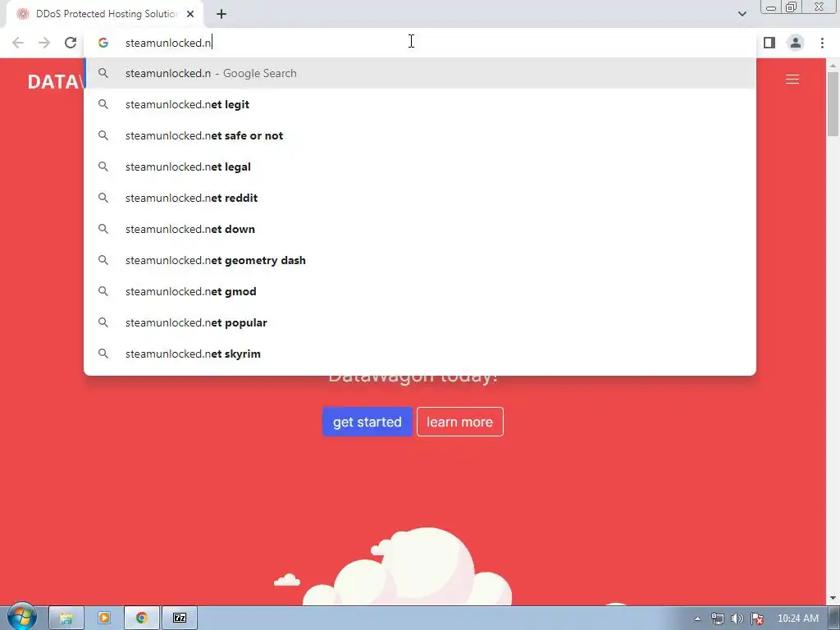Click the browser forward arrow
840x630 pixels.
[44, 43]
